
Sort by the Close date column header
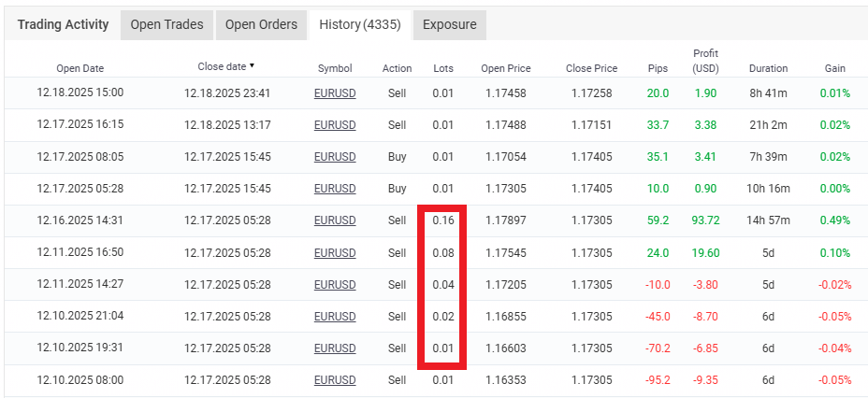pyautogui.click(x=226, y=66)
